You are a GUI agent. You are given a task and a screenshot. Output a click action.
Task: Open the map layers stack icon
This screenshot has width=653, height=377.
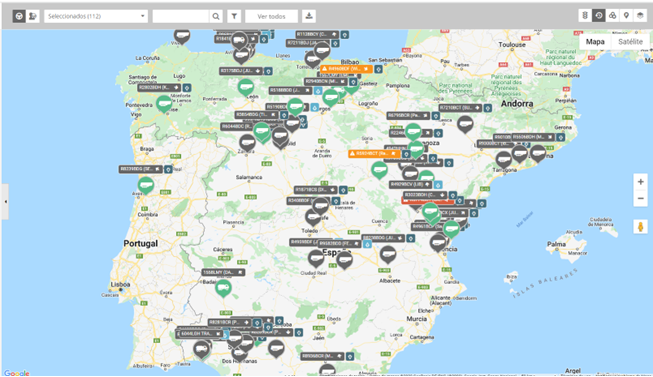tap(640, 15)
